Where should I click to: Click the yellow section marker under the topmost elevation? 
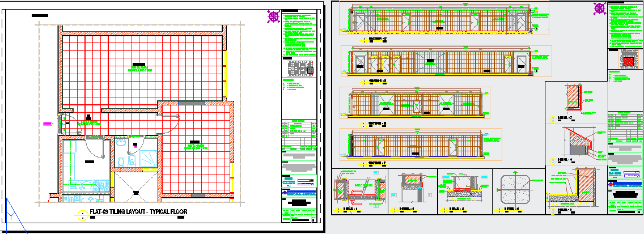pyautogui.click(x=363, y=40)
